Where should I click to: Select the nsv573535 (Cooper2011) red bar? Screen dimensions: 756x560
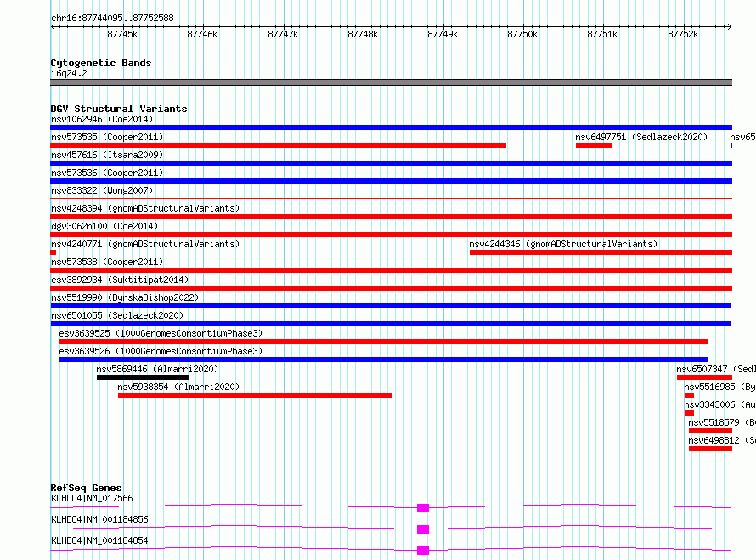[x=279, y=145]
